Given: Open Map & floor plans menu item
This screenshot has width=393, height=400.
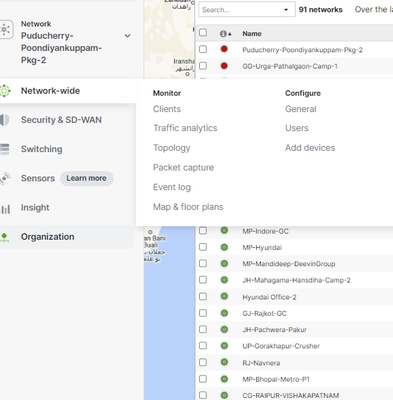Looking at the screenshot, I should (x=188, y=207).
